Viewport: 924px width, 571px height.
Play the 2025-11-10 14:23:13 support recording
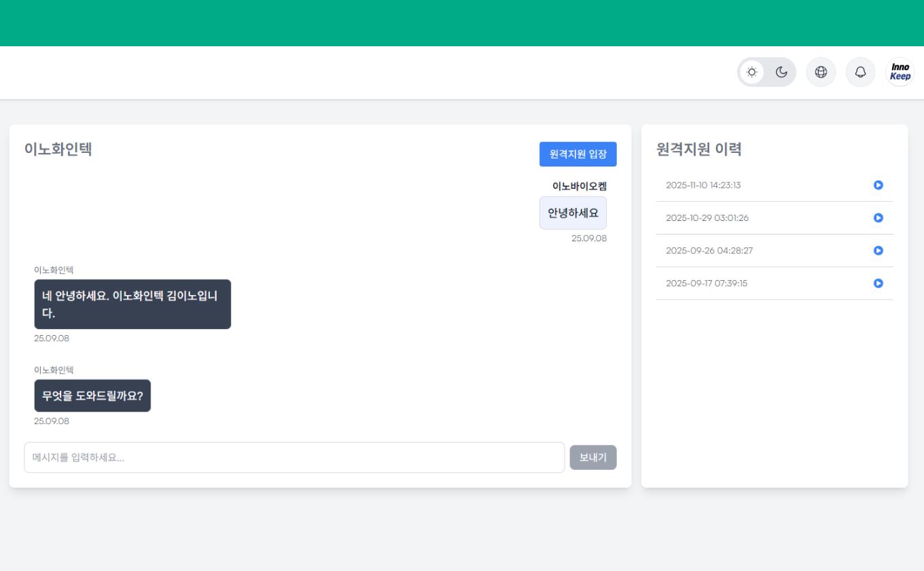tap(878, 185)
